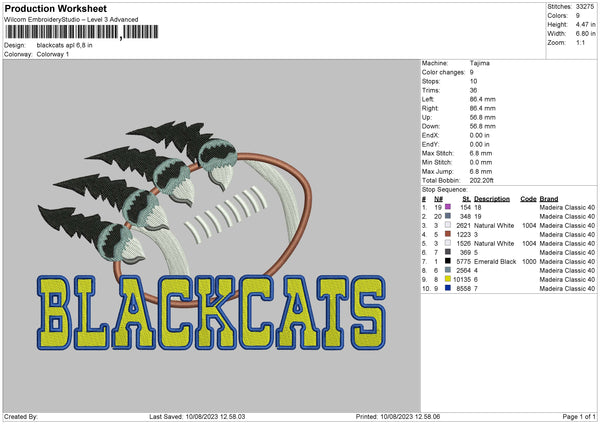Screen dimensions: 600x424
Task: Click the 'Production Worksheet' title
Action: click(x=55, y=9)
